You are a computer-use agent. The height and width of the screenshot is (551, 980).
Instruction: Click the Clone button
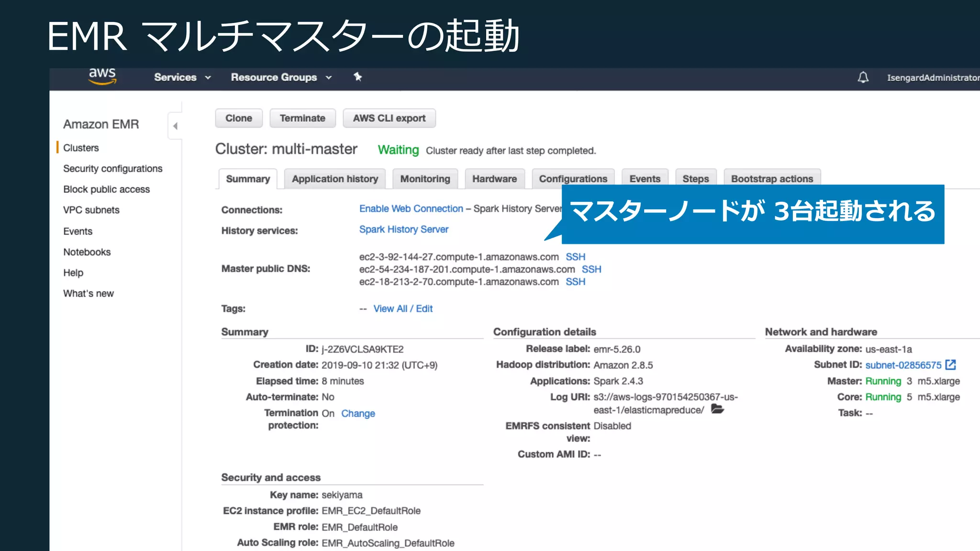point(238,118)
